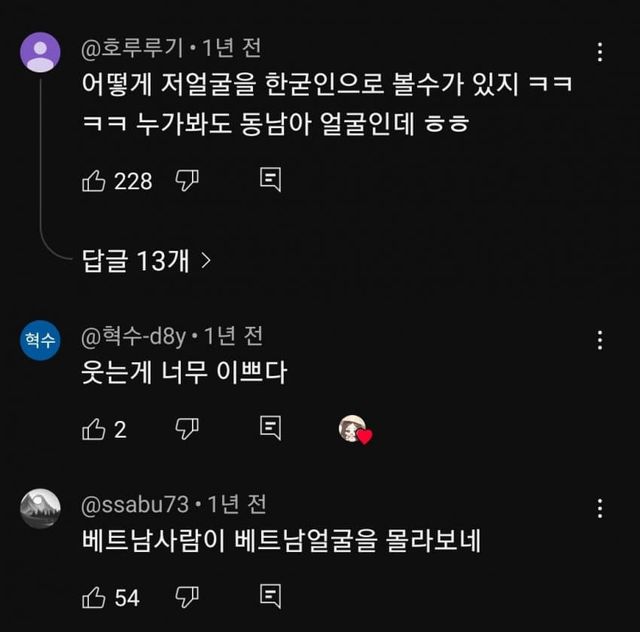Open options menu for @ssabu73 comment
Screen dimensions: 640x632
(x=599, y=507)
